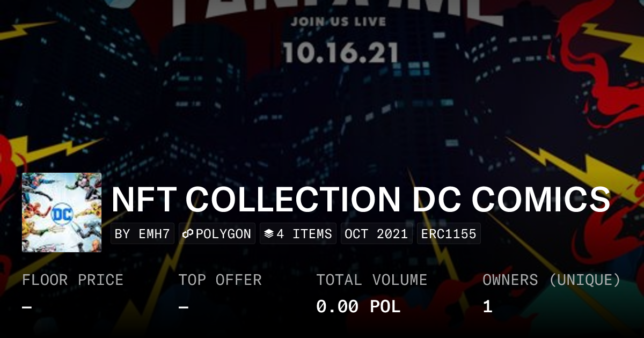This screenshot has height=338, width=644.
Task: Click the floor price dash value
Action: pyautogui.click(x=27, y=307)
